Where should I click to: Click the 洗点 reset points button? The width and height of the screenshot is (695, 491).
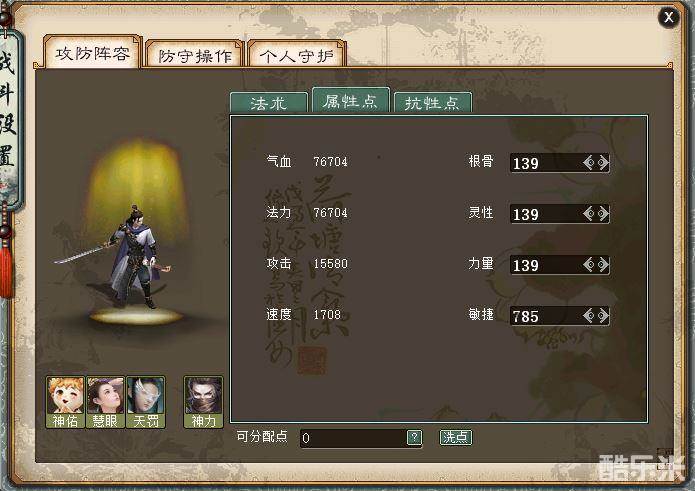[x=456, y=437]
